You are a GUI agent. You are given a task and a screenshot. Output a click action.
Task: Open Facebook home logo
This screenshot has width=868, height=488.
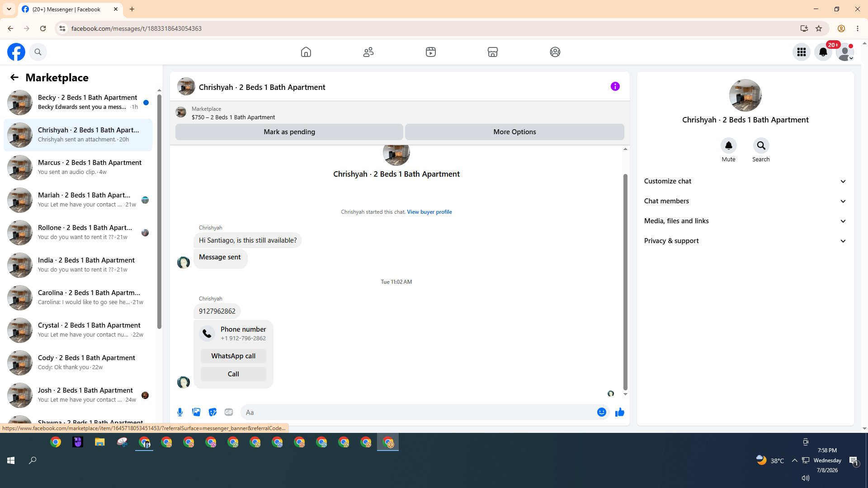coord(16,52)
